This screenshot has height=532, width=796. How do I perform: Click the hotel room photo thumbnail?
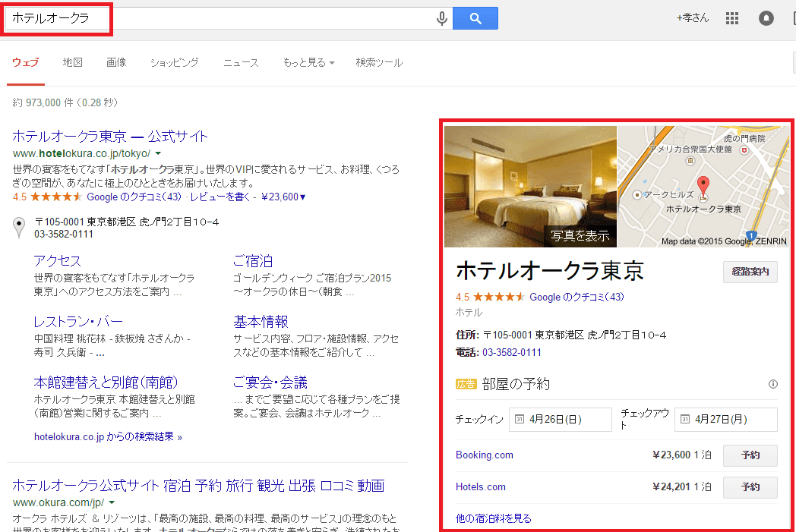click(x=530, y=186)
